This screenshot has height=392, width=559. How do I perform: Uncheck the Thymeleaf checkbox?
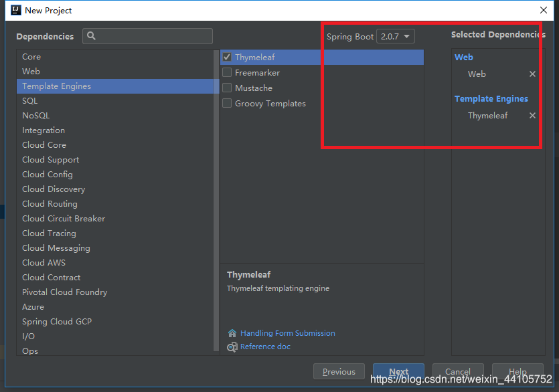227,57
